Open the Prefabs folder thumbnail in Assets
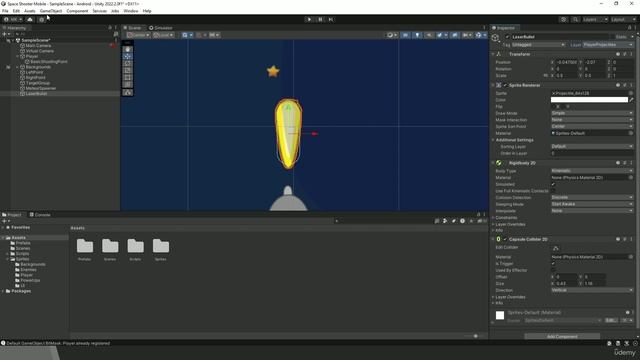640x360 pixels. click(x=85, y=246)
